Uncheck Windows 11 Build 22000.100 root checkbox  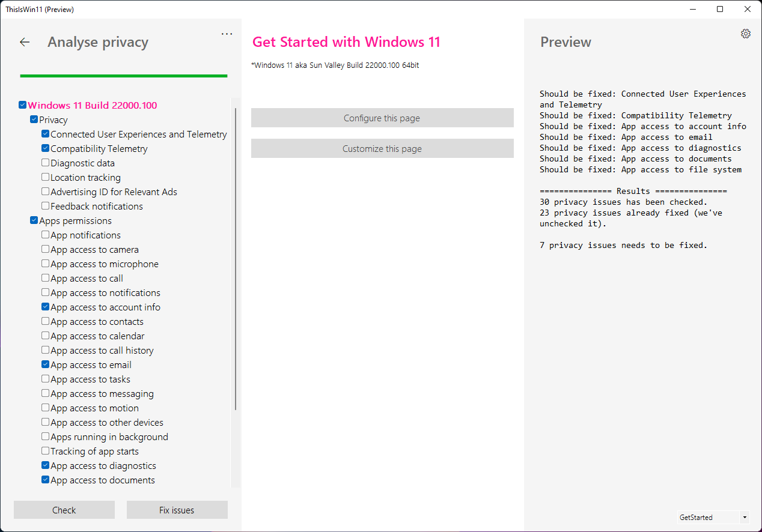coord(23,105)
